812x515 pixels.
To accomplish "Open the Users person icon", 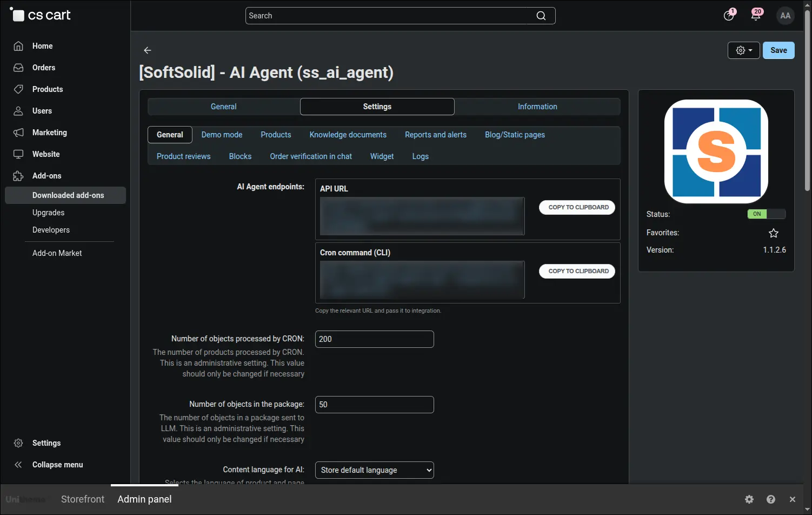I will (18, 111).
